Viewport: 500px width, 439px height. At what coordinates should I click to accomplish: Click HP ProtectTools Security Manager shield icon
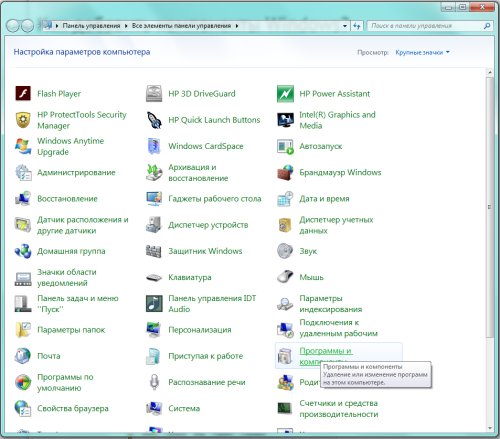click(x=23, y=120)
